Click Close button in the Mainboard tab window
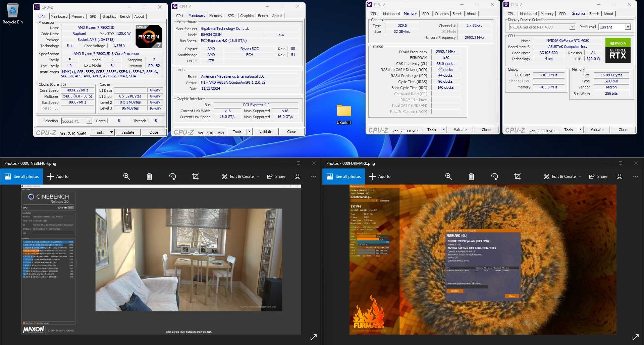The width and height of the screenshot is (644, 345). [x=291, y=132]
